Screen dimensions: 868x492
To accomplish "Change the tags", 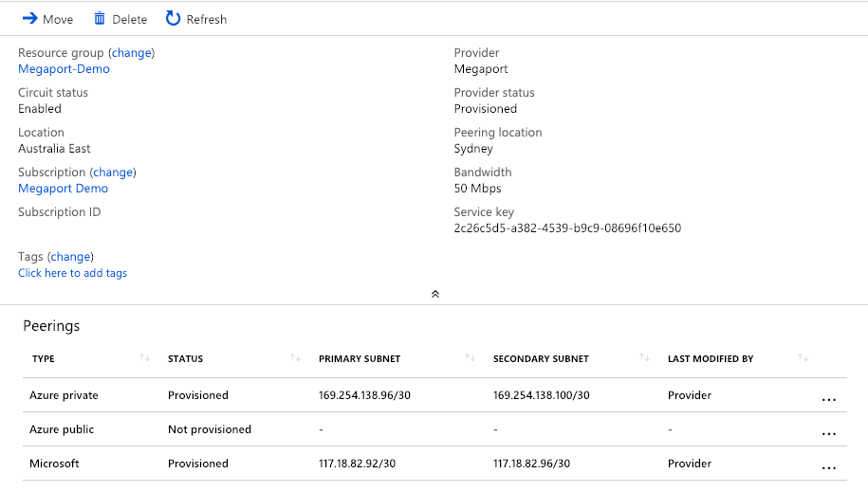I will point(70,257).
